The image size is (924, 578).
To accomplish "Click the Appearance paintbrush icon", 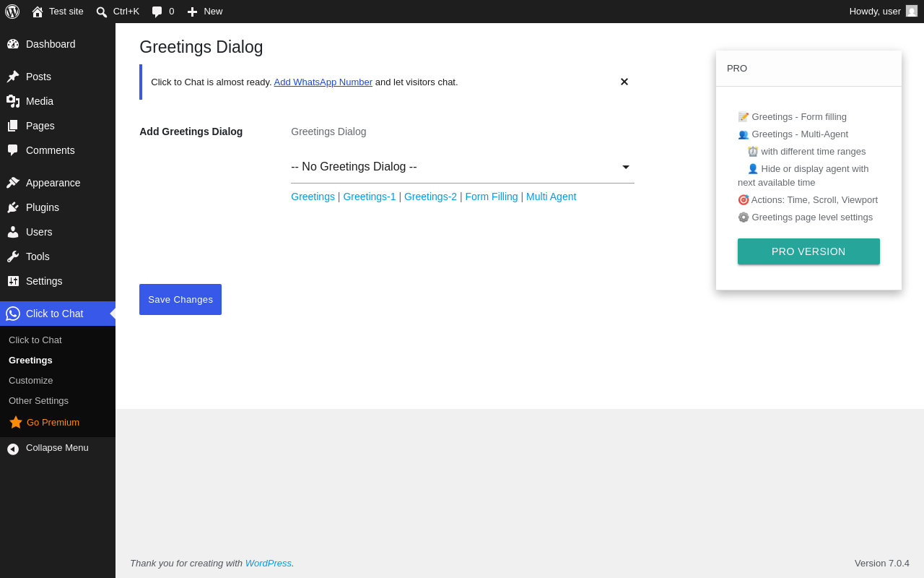I will [x=13, y=183].
